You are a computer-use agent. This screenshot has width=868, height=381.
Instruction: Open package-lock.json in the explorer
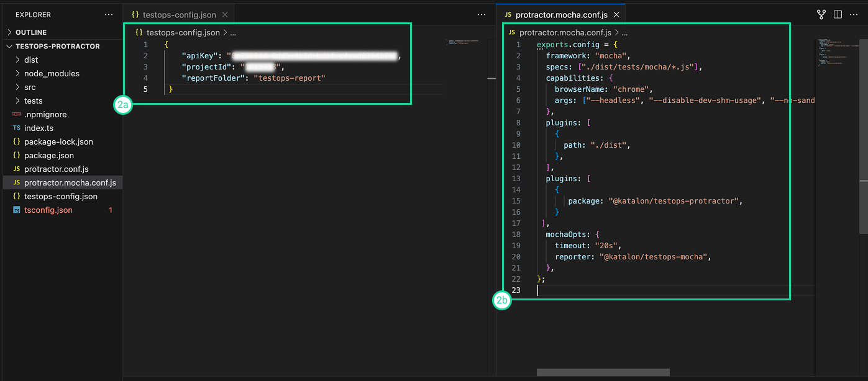click(x=58, y=141)
